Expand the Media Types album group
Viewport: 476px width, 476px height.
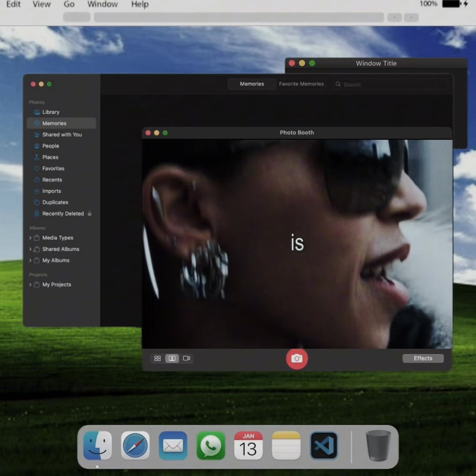tap(30, 238)
